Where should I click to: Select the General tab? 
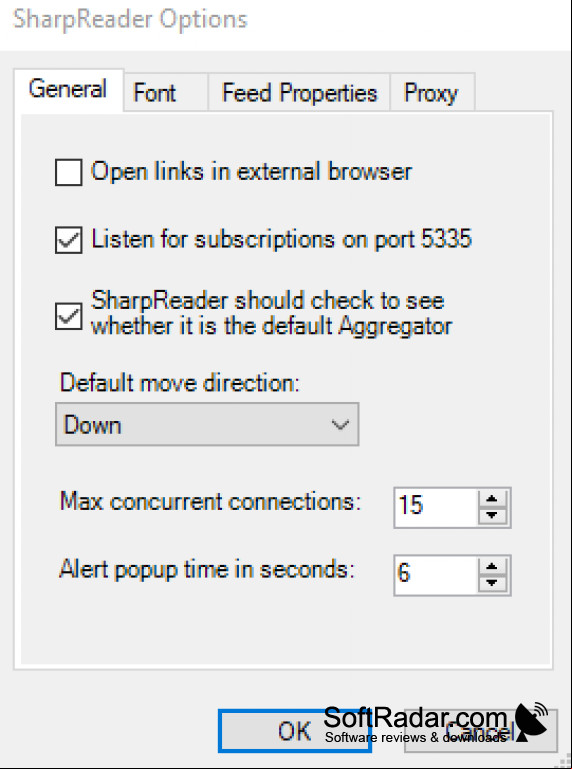tap(69, 90)
